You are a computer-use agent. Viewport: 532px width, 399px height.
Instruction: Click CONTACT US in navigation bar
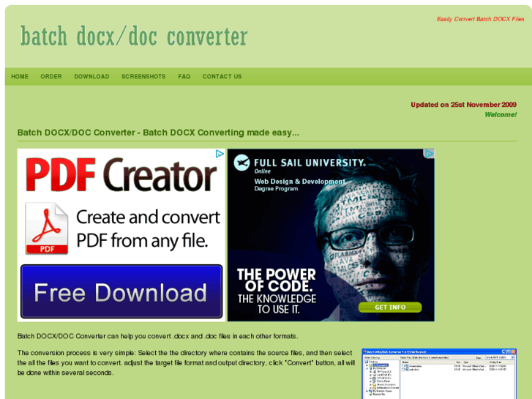[222, 76]
